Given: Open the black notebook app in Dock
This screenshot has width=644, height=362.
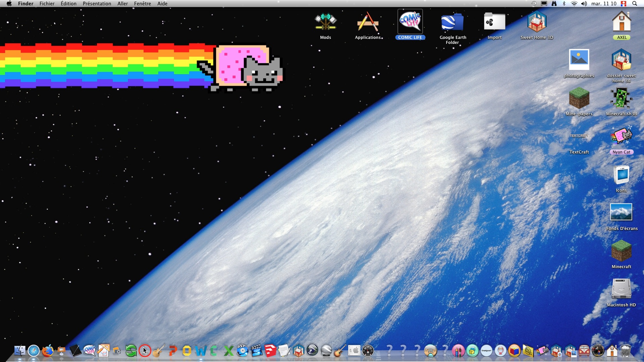Looking at the screenshot, I should tap(75, 351).
